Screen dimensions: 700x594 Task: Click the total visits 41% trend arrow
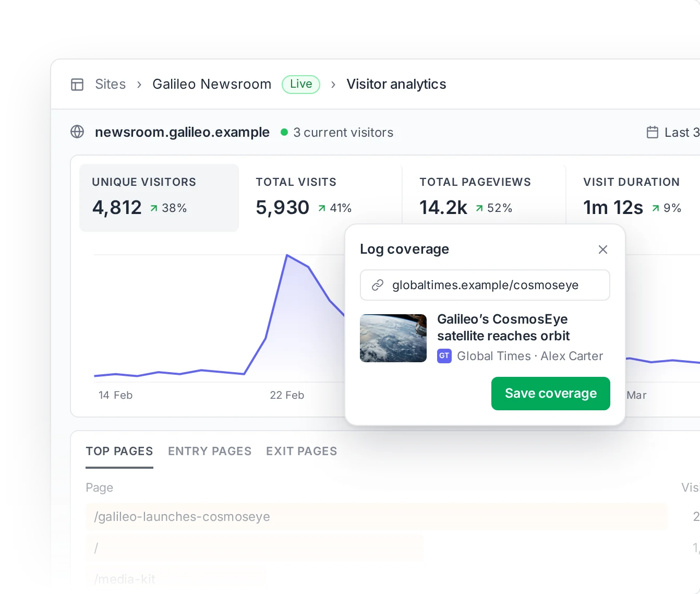click(322, 208)
